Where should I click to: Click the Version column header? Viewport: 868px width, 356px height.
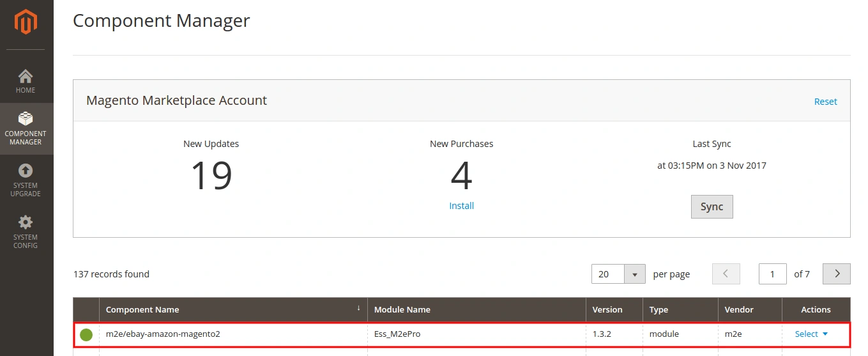tap(607, 309)
